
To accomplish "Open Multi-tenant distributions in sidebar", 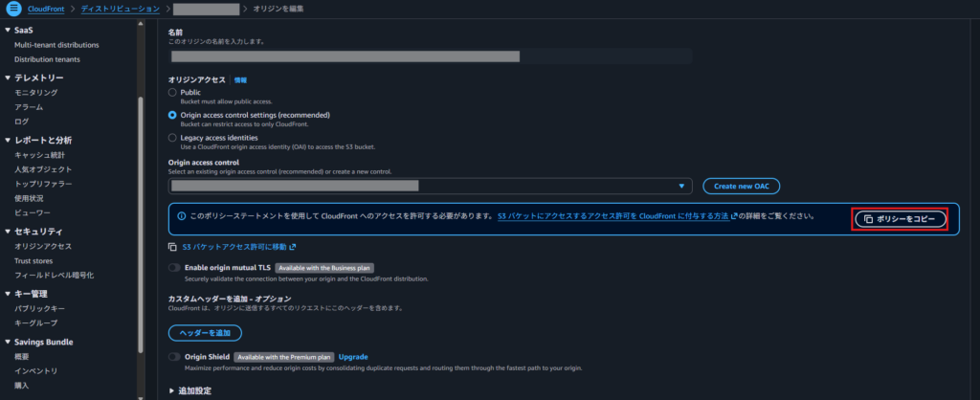I will coord(56,45).
